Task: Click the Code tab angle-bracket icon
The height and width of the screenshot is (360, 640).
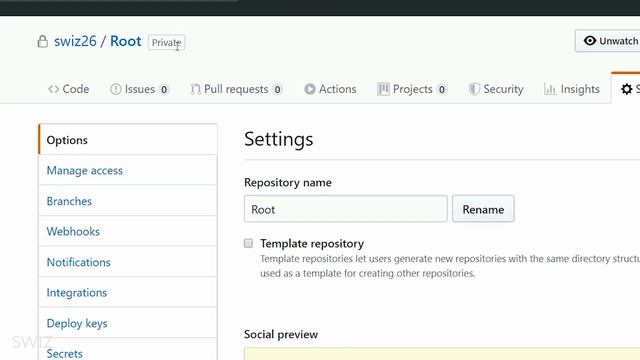Action: [53, 89]
